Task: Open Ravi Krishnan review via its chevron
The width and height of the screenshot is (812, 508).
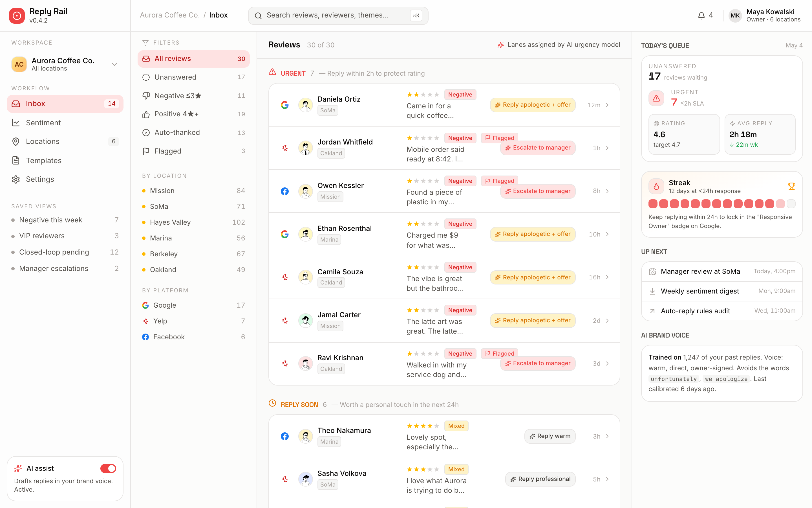Action: click(607, 364)
